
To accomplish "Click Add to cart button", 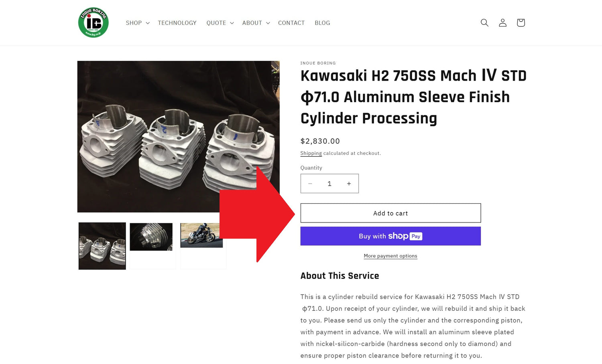I will [390, 213].
